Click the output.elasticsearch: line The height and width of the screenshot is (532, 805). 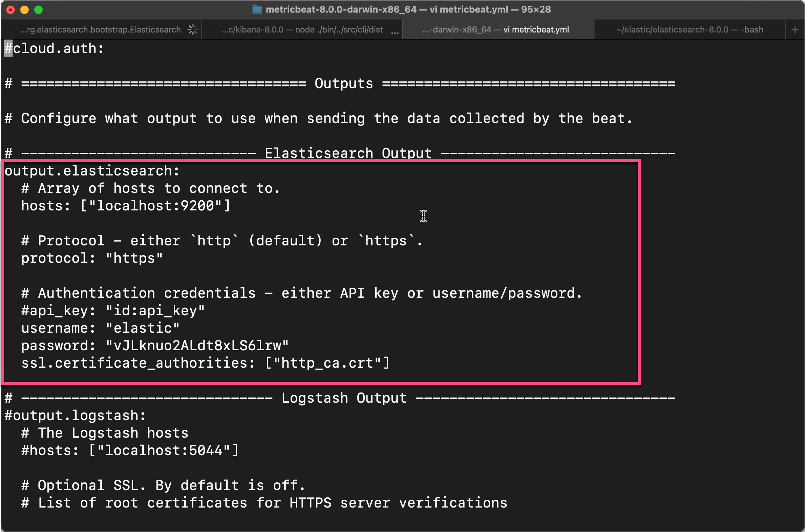tap(92, 171)
